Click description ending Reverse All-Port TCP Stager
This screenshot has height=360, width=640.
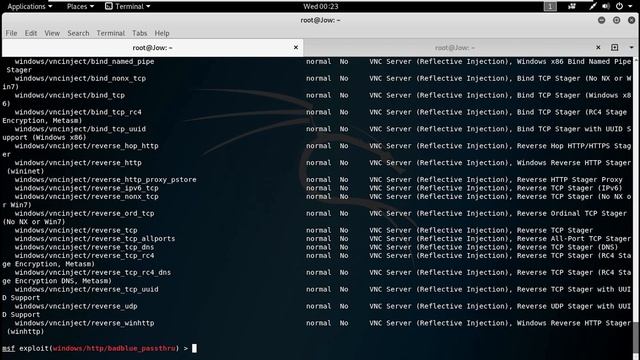[500, 238]
